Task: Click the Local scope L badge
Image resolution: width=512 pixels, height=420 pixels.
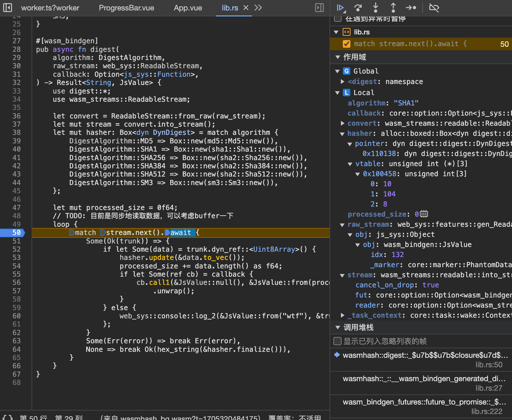Action: pyautogui.click(x=347, y=93)
